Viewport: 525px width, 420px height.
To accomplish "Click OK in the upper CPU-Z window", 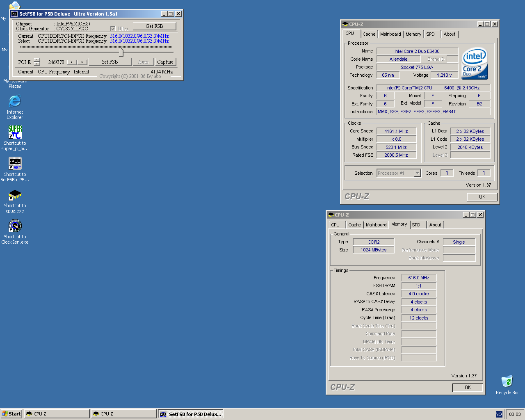I will coord(482,197).
